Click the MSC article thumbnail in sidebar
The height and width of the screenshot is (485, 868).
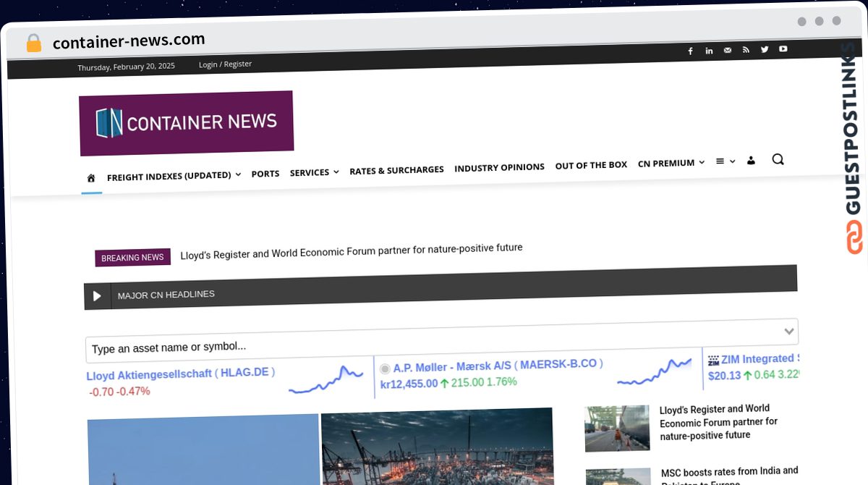coord(617,477)
